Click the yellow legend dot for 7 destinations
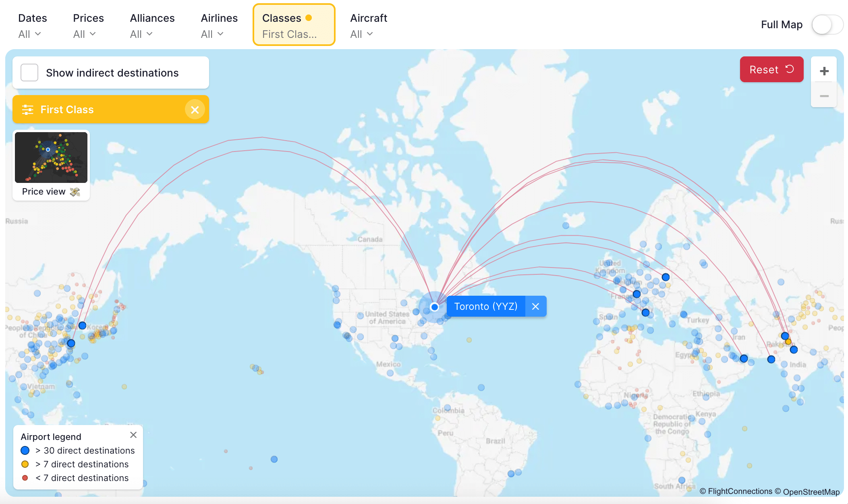The height and width of the screenshot is (504, 848). [x=25, y=464]
